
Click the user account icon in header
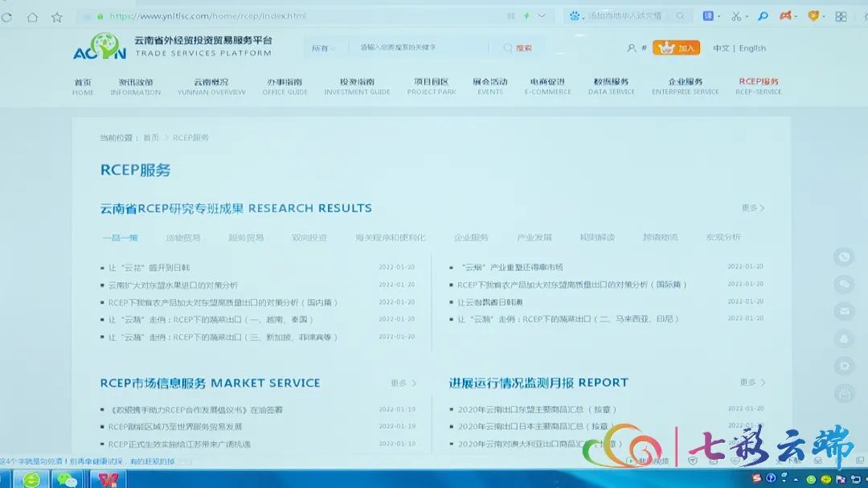click(x=632, y=48)
